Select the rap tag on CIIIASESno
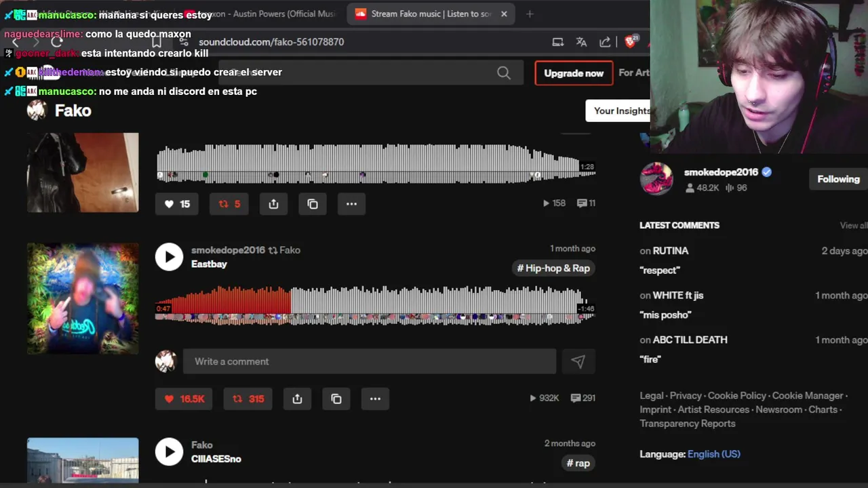The height and width of the screenshot is (488, 868). point(578,463)
